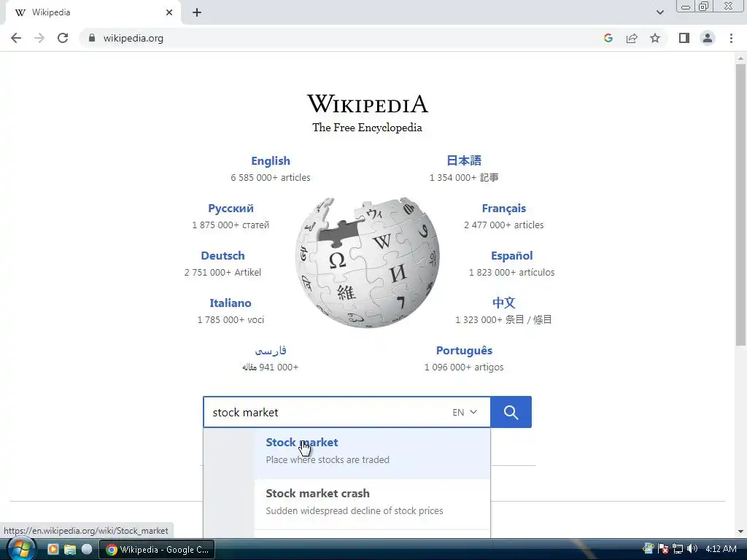Click the browser forward arrow

coord(39,38)
